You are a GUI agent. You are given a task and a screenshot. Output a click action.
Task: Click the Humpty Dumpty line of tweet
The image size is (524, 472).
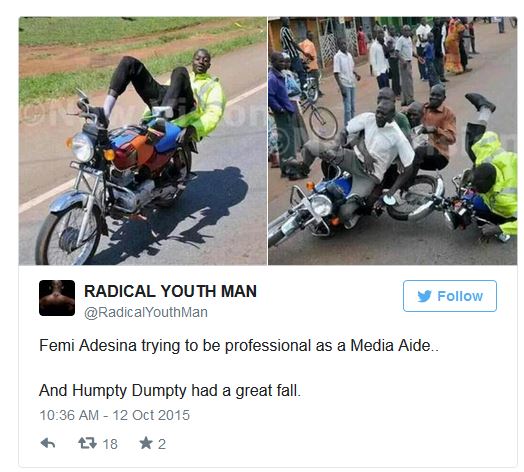coord(170,390)
